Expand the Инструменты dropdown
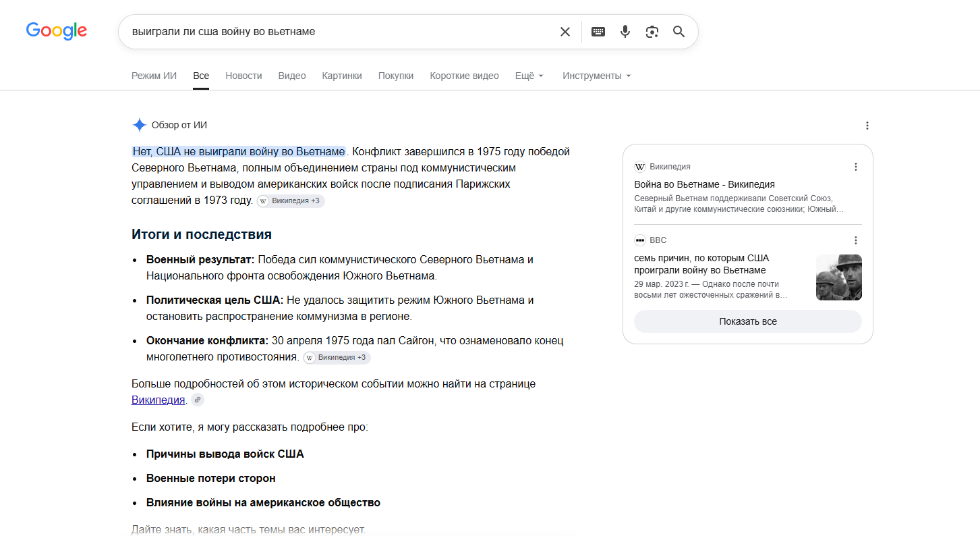 click(x=597, y=76)
